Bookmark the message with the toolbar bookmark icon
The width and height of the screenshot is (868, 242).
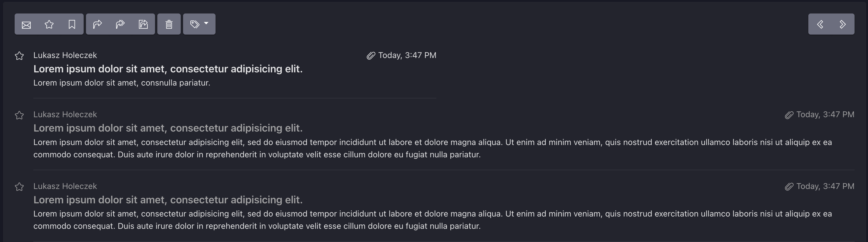coord(72,24)
